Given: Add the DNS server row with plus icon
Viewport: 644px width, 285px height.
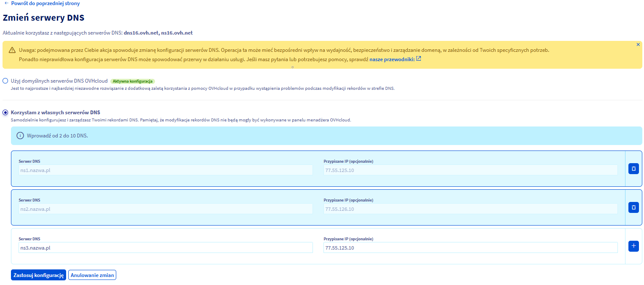Looking at the screenshot, I should (633, 246).
